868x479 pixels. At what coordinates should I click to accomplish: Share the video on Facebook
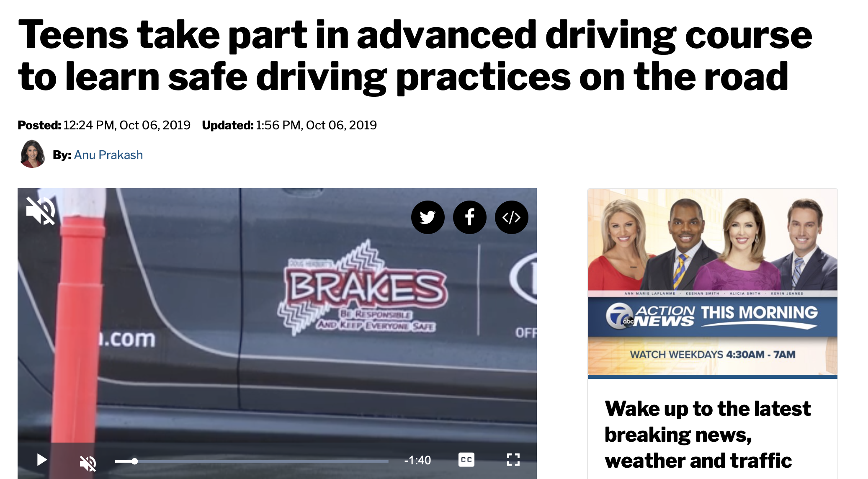(469, 217)
